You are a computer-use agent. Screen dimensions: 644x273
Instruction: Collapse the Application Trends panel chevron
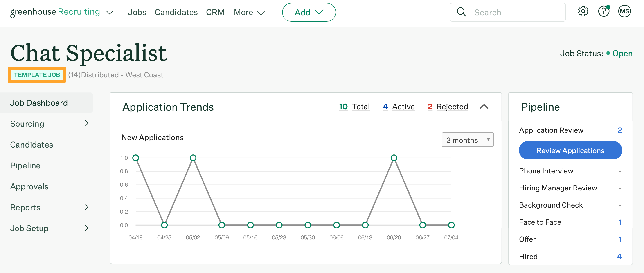pyautogui.click(x=484, y=107)
